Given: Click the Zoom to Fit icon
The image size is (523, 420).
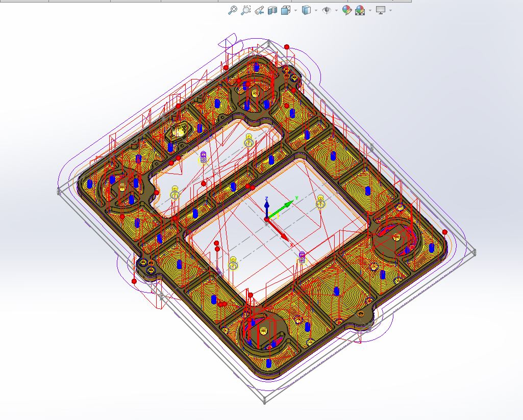Looking at the screenshot, I should [233, 10].
